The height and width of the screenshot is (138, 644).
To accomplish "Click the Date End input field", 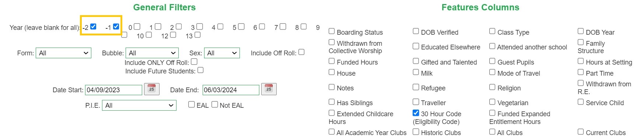I will pos(231,90).
